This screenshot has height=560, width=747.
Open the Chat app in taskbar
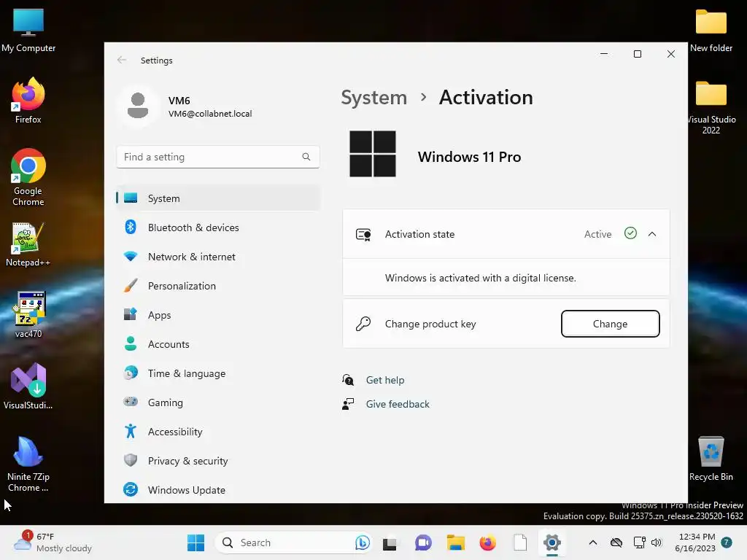(x=423, y=542)
